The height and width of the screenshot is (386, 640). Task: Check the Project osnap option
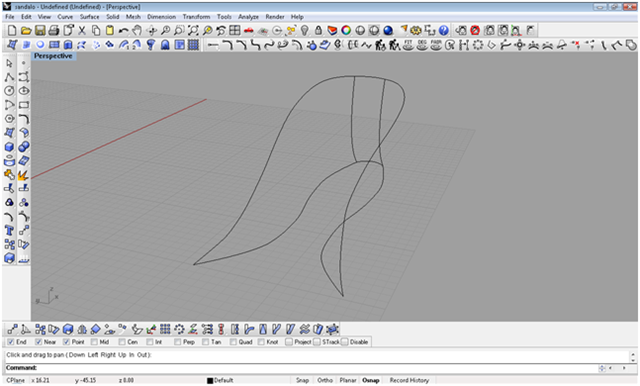289,342
